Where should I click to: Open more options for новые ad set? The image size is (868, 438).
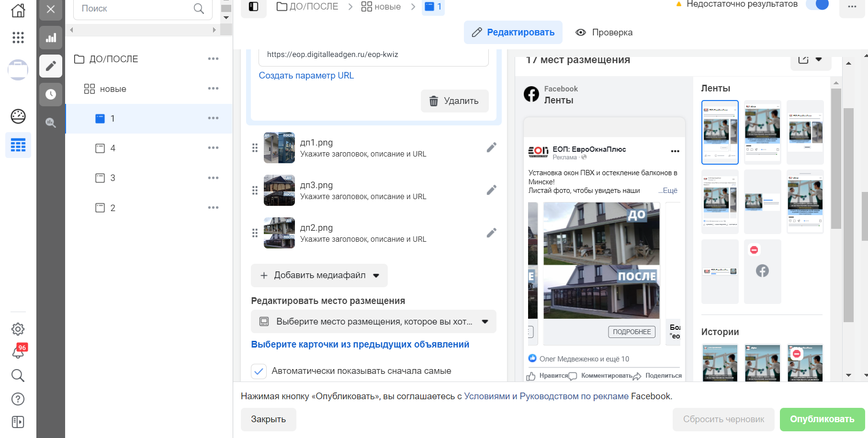point(213,89)
